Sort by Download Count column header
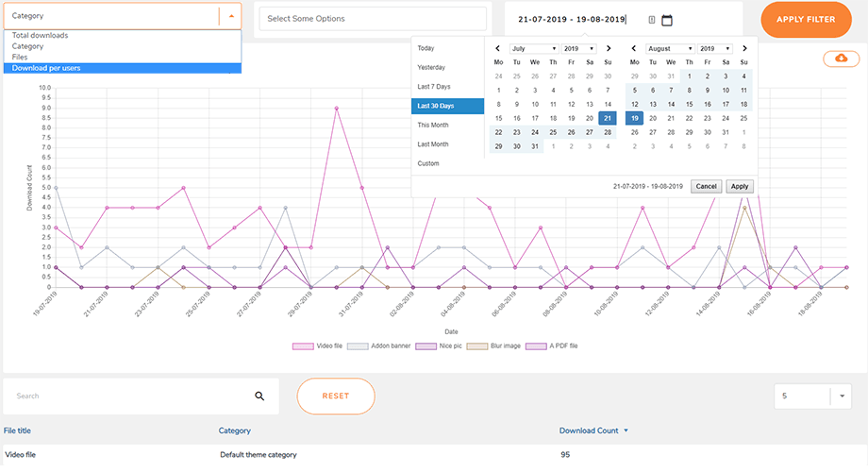This screenshot has width=868, height=472. (589, 430)
